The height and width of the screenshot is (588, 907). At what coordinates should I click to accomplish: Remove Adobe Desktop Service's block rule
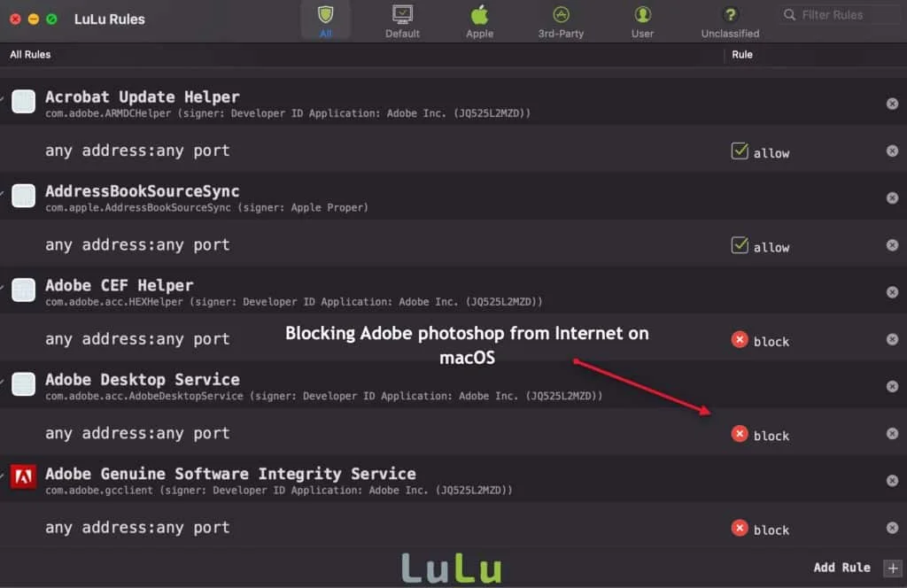[x=892, y=434]
